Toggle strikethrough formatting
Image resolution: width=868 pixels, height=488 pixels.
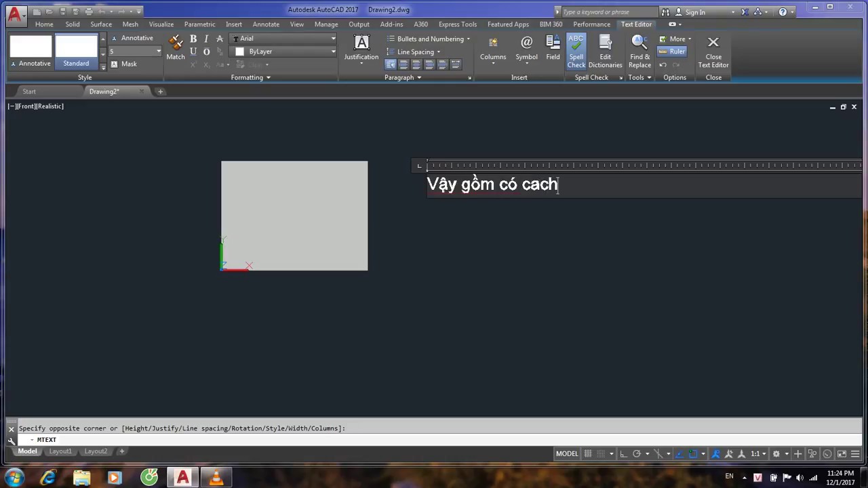pyautogui.click(x=219, y=39)
